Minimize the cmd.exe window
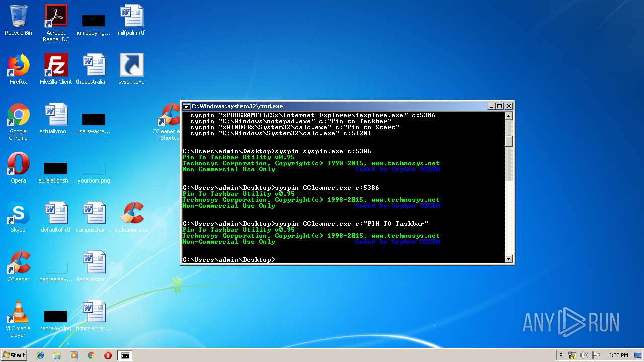 [x=491, y=106]
